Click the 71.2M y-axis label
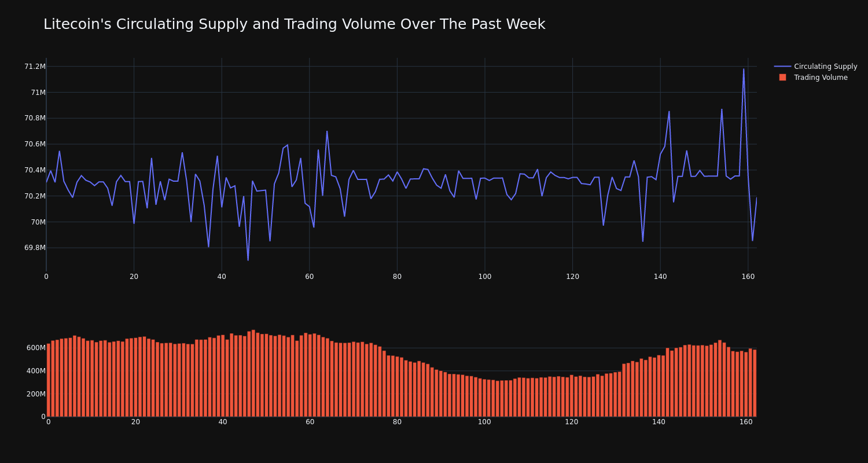Viewport: 868px width, 463px height. tap(35, 67)
